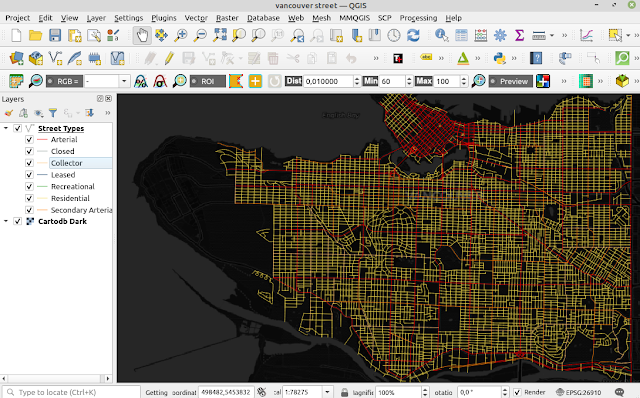Collapse the Cartodb Dark layer tree
640x398 pixels.
tap(6, 221)
